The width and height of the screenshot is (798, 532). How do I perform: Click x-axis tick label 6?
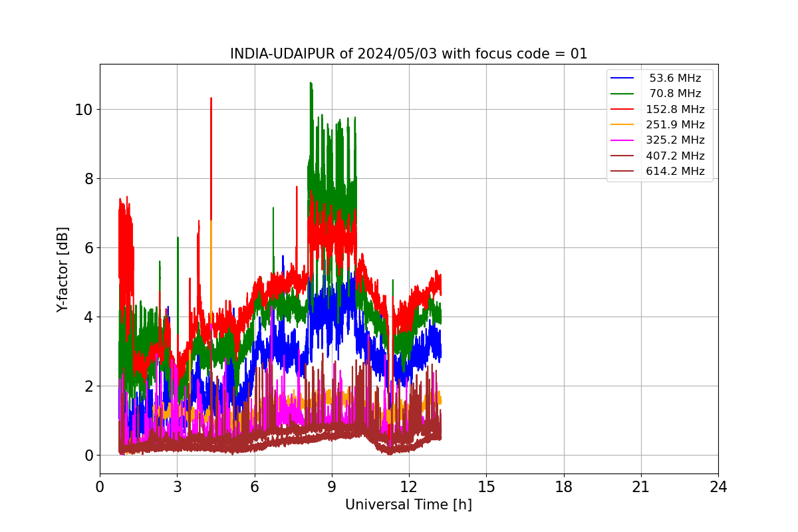[x=254, y=487]
